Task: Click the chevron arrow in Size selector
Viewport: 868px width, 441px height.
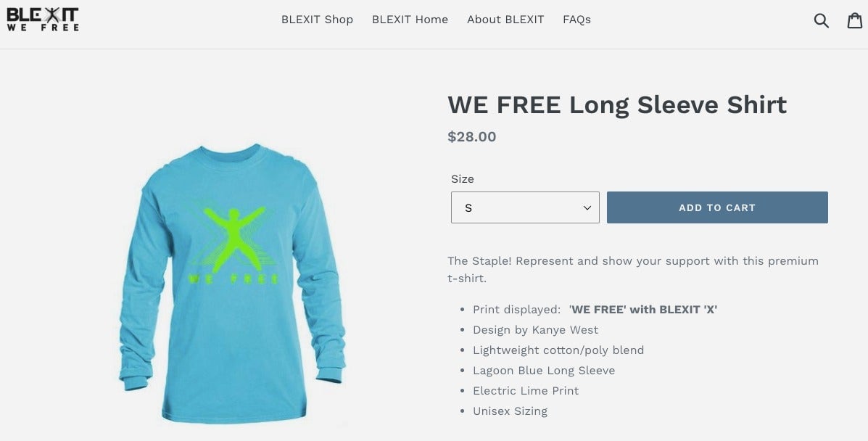Action: pyautogui.click(x=587, y=208)
